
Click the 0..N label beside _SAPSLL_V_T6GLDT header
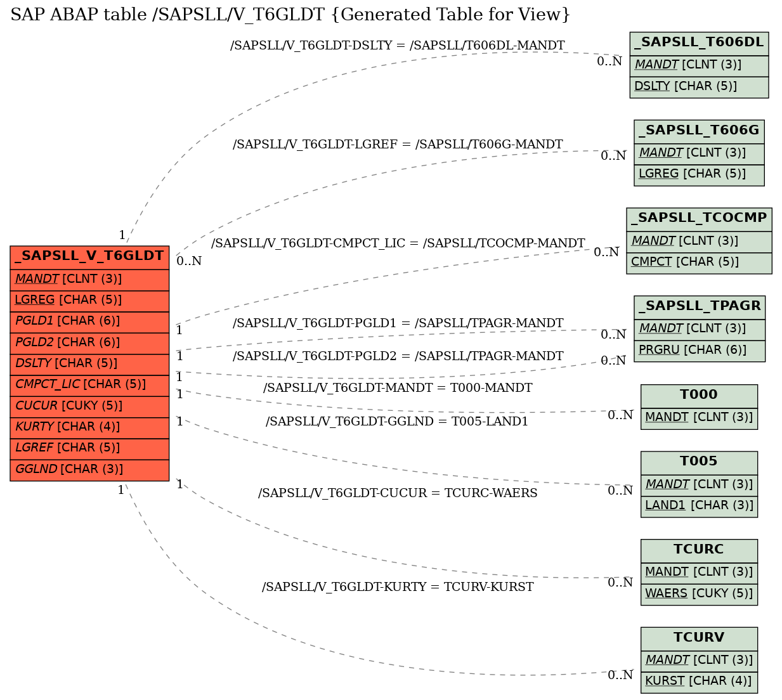189,261
